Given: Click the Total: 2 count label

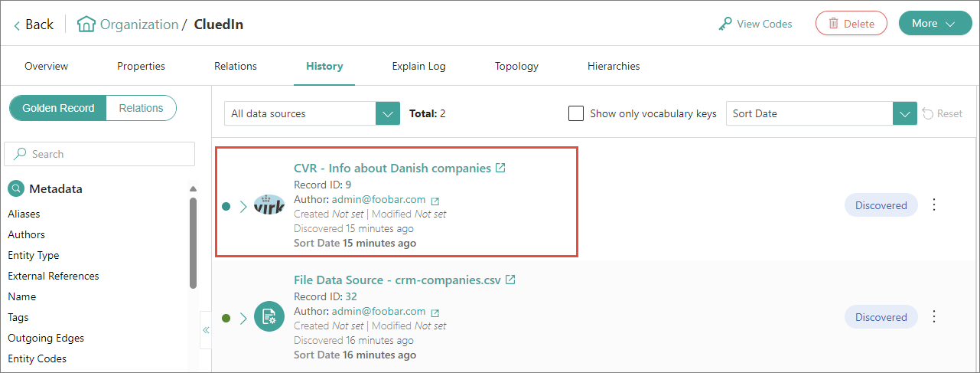Looking at the screenshot, I should 428,113.
